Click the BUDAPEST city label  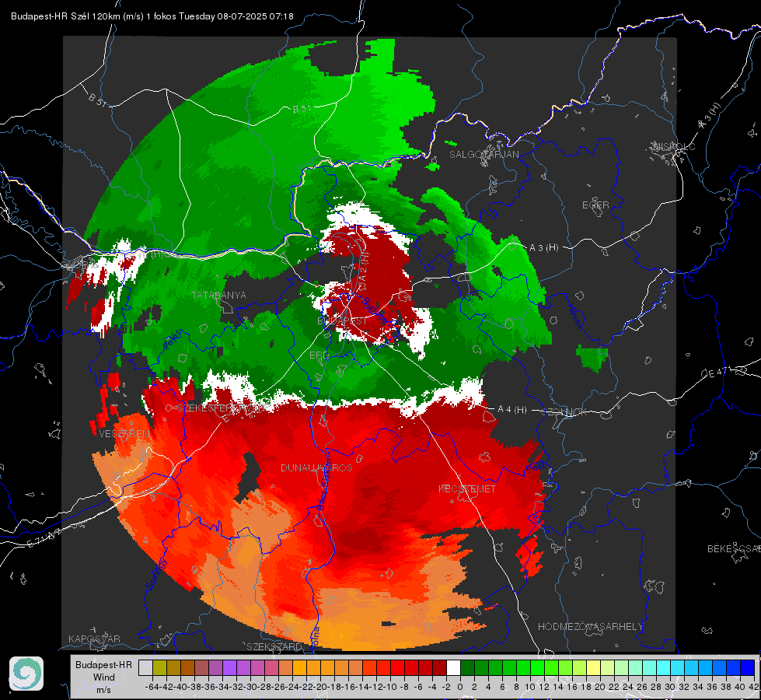[x=342, y=320]
